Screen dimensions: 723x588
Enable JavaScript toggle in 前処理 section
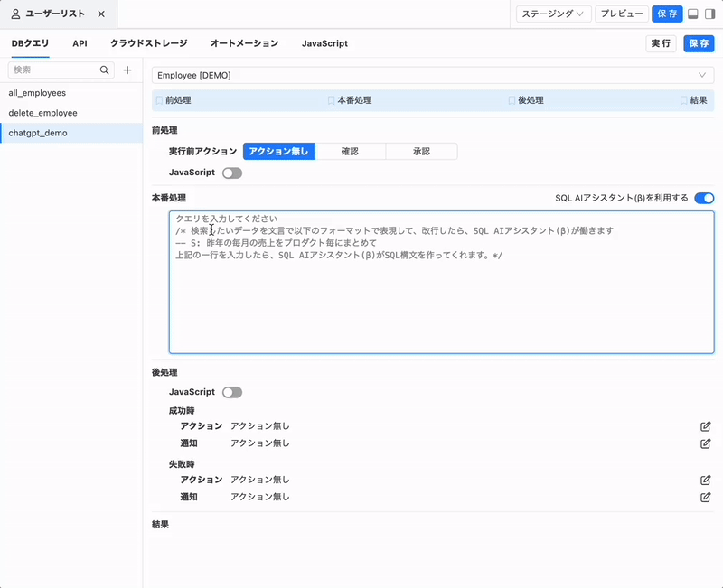[232, 173]
